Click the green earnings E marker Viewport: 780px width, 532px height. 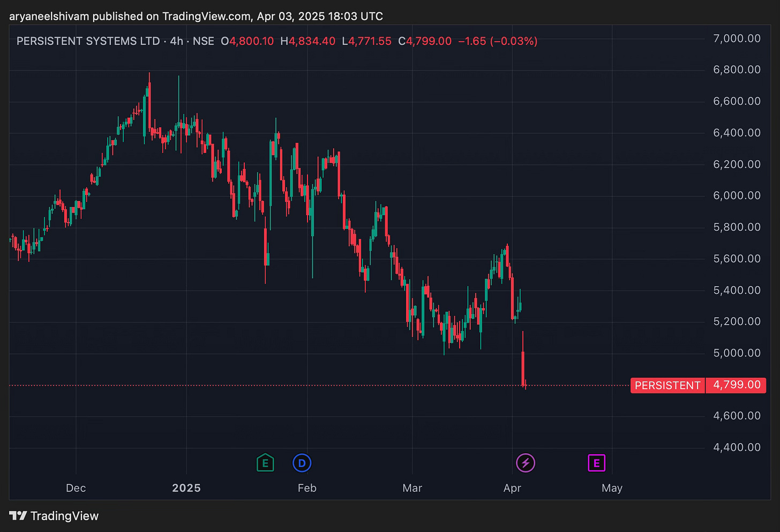pos(265,463)
